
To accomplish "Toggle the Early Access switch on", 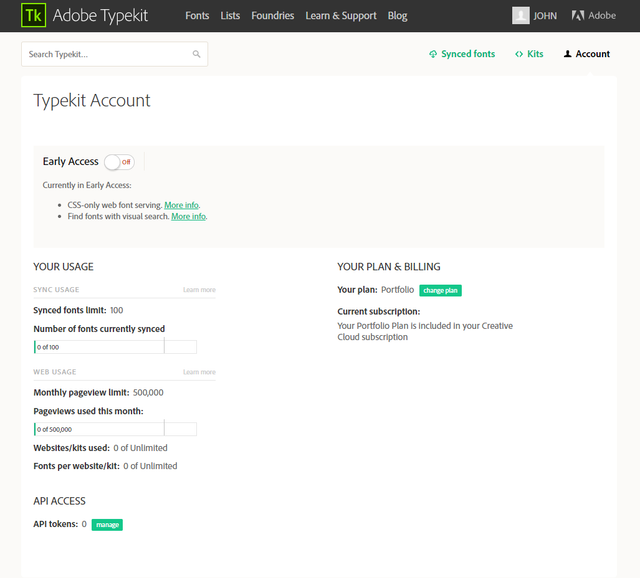I will click(119, 162).
